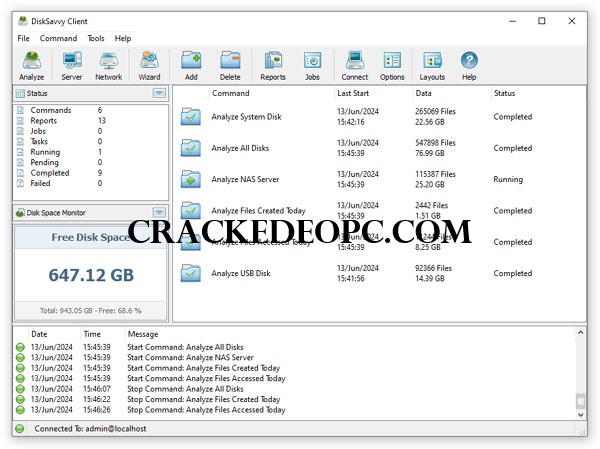600x449 pixels.
Task: Click the Completed status row icon
Action: [x=20, y=173]
